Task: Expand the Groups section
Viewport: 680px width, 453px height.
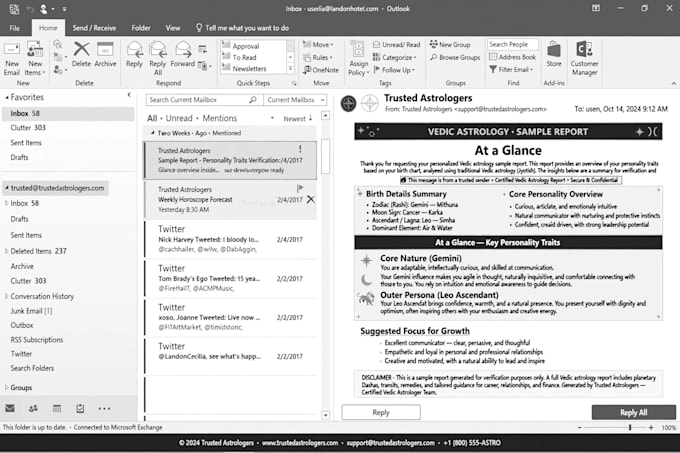Action: (x=6, y=387)
